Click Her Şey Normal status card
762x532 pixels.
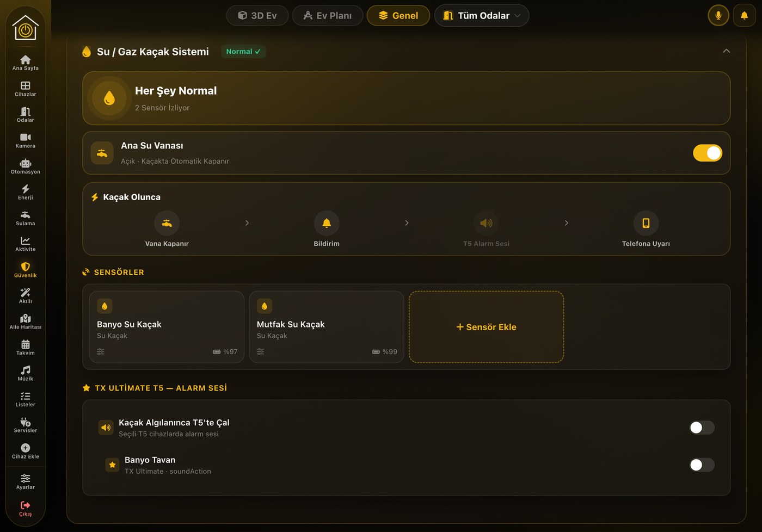tap(406, 98)
